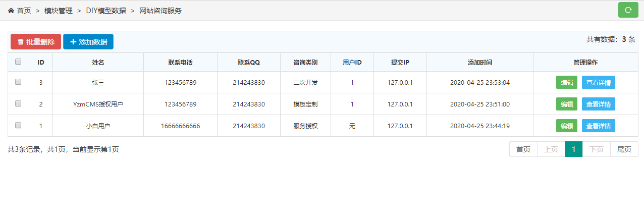Click the 添加数据 add data button
The height and width of the screenshot is (221, 644).
88,42
